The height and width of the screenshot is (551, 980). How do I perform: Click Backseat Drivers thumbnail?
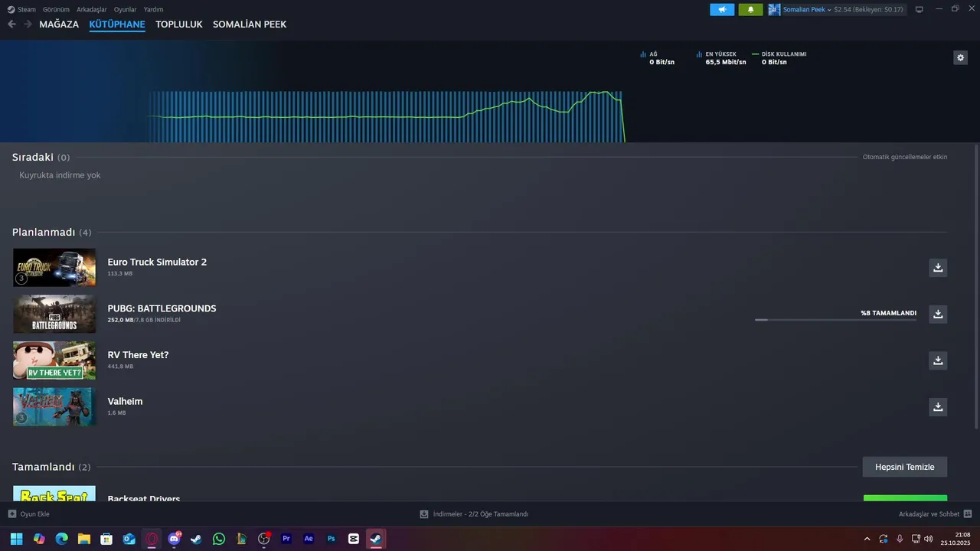[54, 494]
